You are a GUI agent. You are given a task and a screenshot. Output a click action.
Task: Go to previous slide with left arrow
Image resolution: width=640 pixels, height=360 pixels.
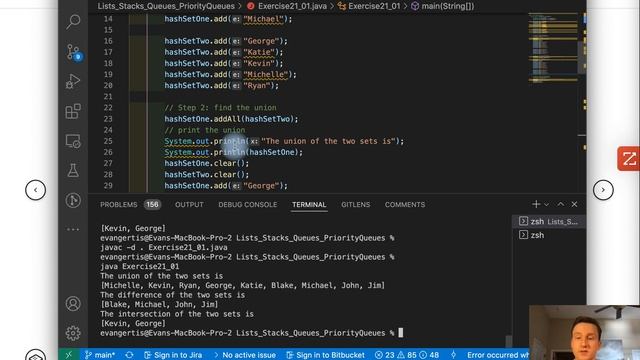click(36, 190)
